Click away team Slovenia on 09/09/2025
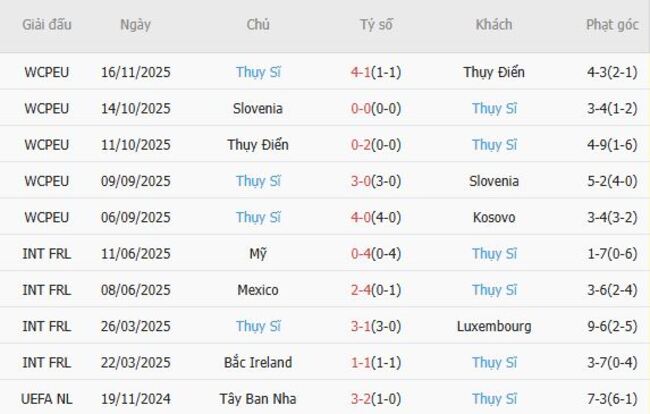 coord(494,181)
